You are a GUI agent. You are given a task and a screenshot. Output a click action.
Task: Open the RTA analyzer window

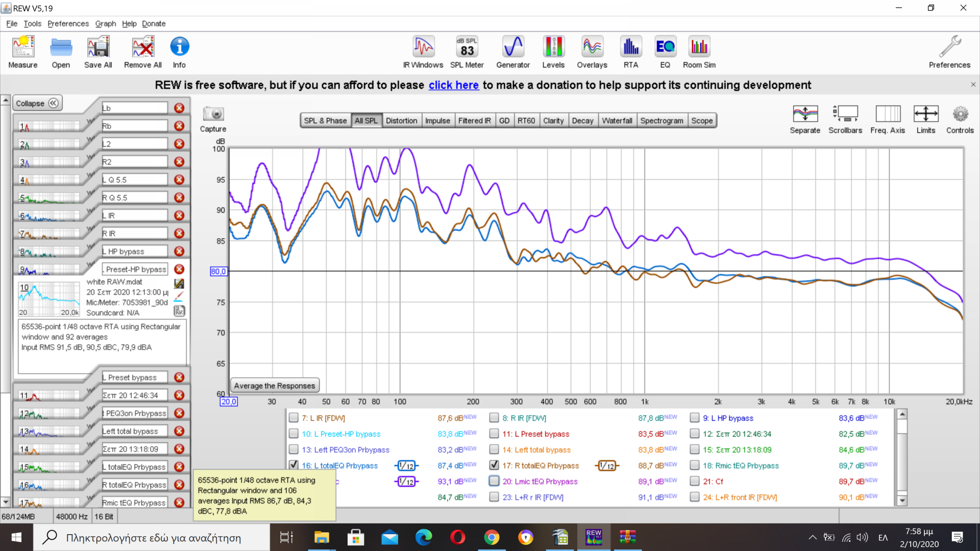[x=630, y=52]
